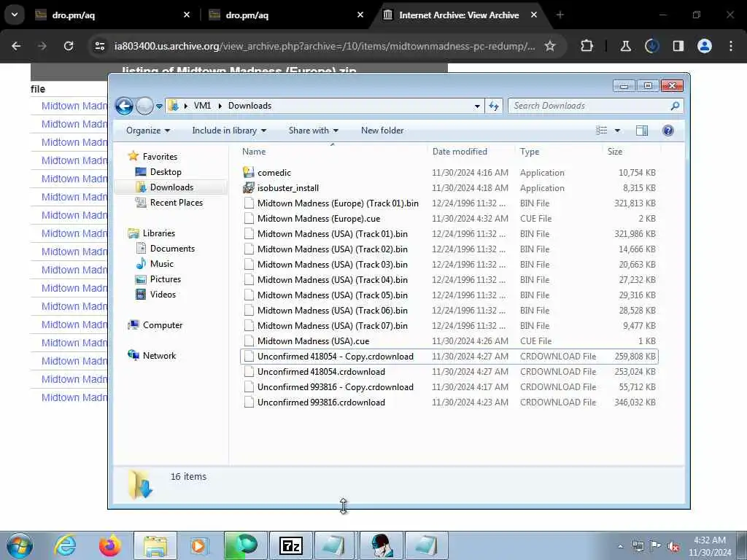
Task: Open the address bar history dropdown
Action: pos(477,106)
